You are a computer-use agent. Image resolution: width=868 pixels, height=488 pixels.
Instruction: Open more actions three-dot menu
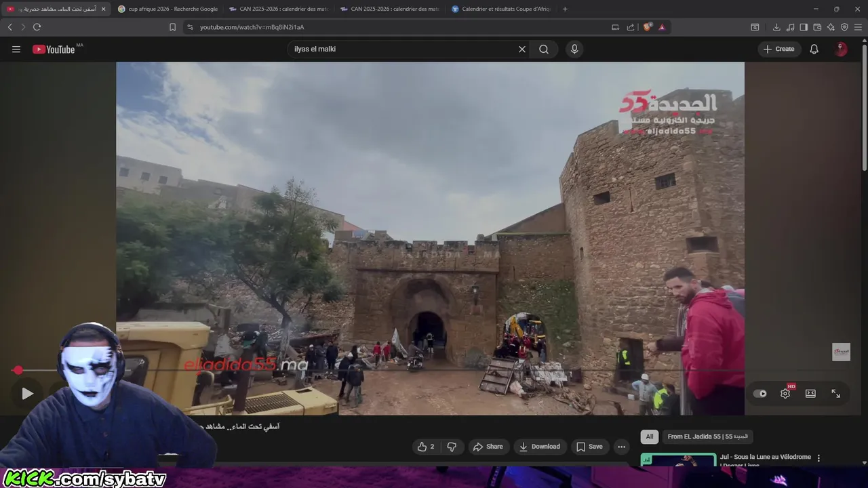(621, 447)
